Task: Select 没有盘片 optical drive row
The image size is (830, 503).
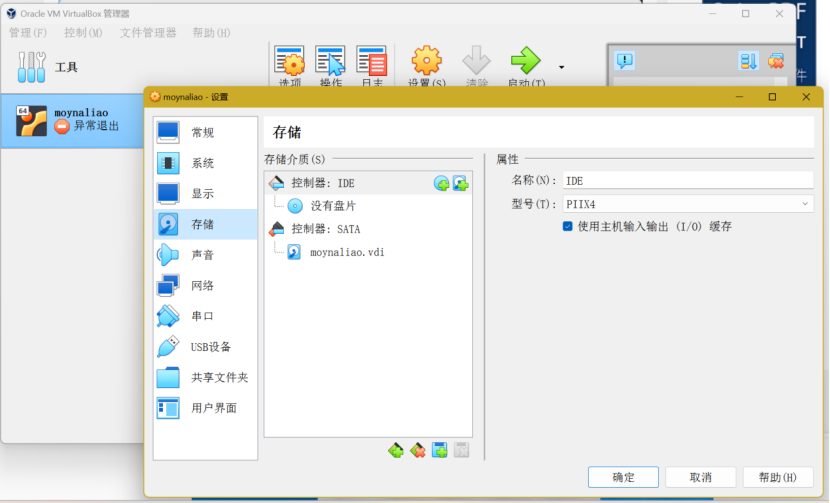Action: click(368, 206)
